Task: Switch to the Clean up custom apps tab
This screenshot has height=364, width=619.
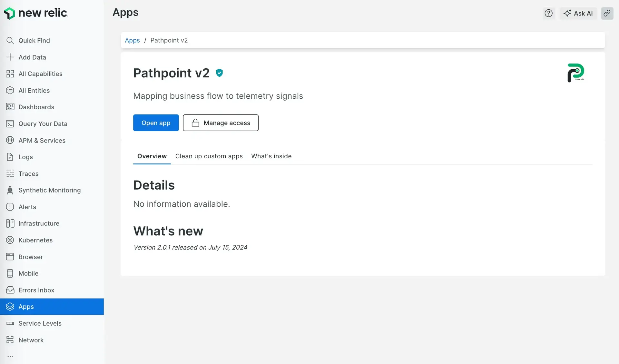Action: click(209, 156)
